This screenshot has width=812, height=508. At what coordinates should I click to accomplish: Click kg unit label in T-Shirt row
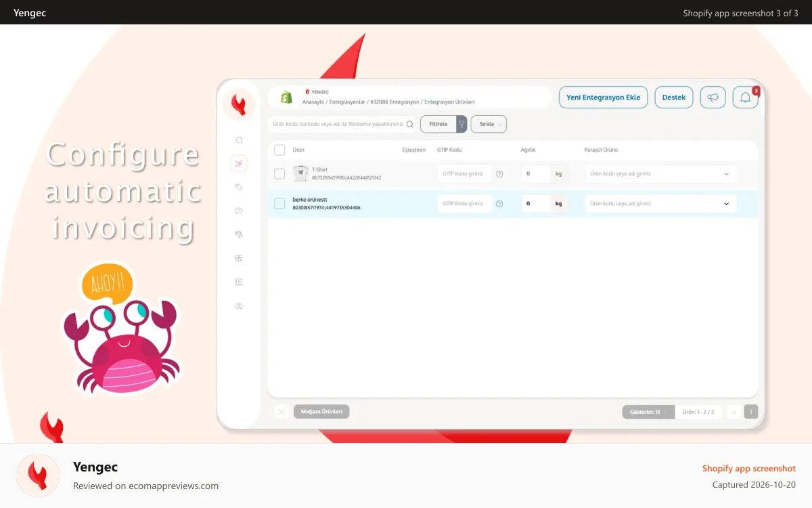[558, 174]
